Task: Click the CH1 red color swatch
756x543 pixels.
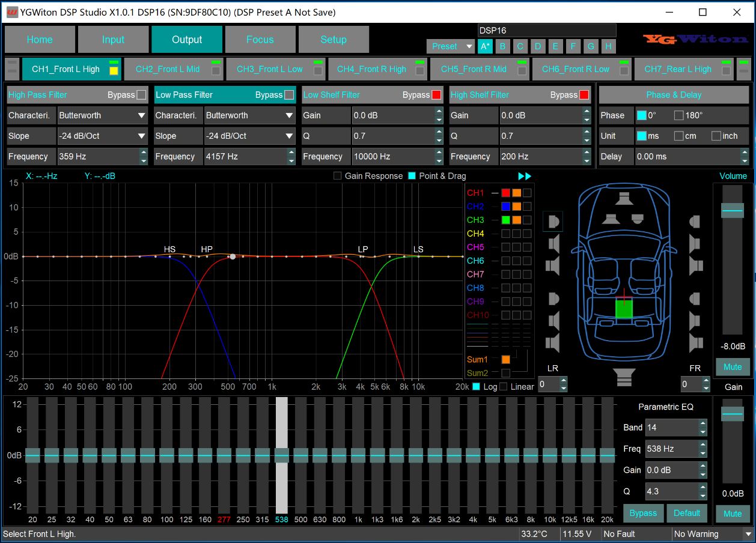Action: [x=505, y=193]
